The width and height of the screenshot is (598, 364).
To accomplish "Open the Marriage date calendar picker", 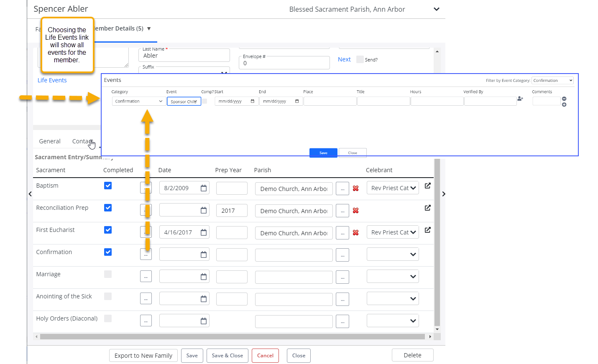I will point(204,277).
